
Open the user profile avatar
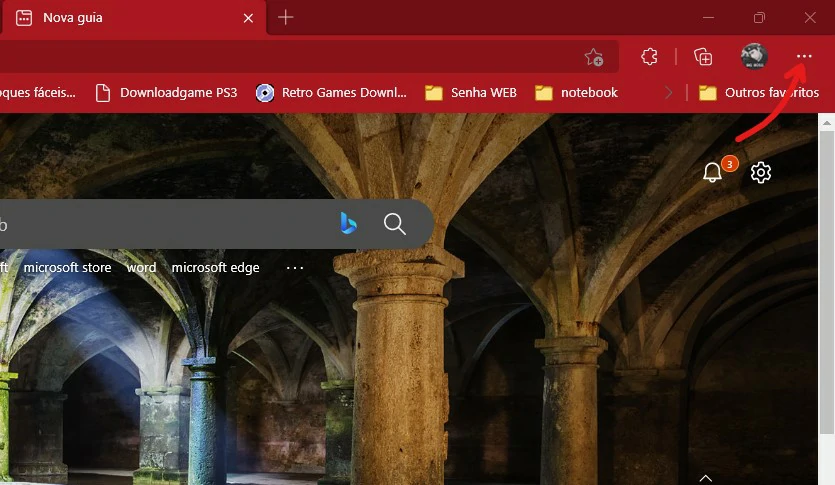tap(754, 56)
